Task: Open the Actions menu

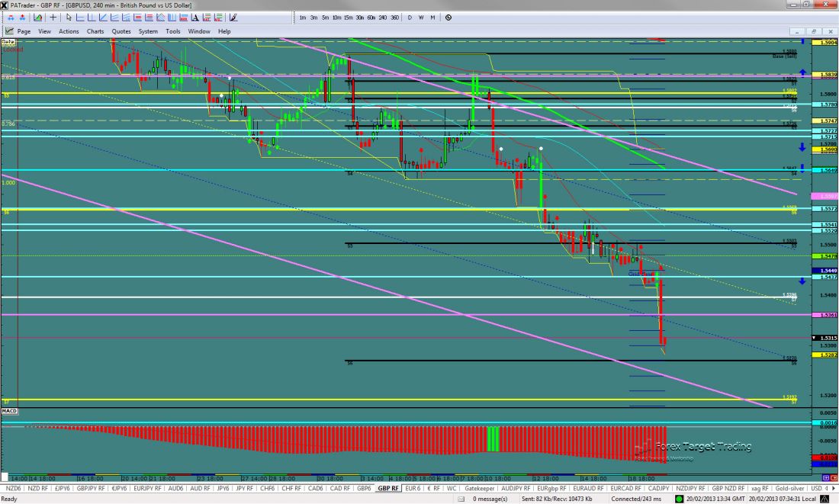Action: pos(69,31)
